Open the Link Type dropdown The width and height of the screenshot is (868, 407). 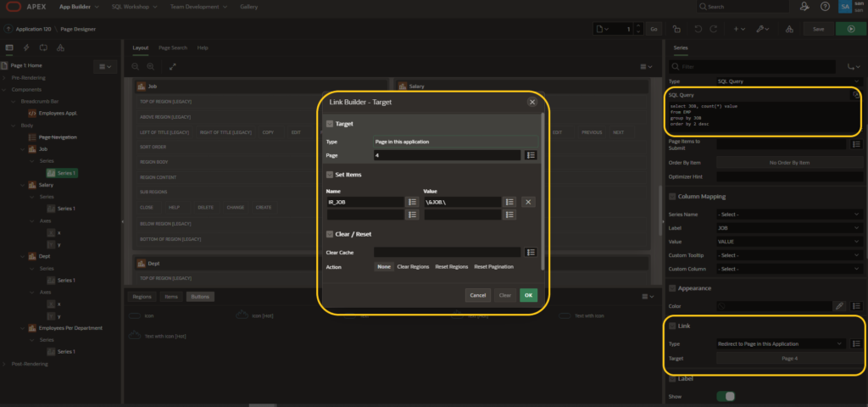tap(780, 343)
